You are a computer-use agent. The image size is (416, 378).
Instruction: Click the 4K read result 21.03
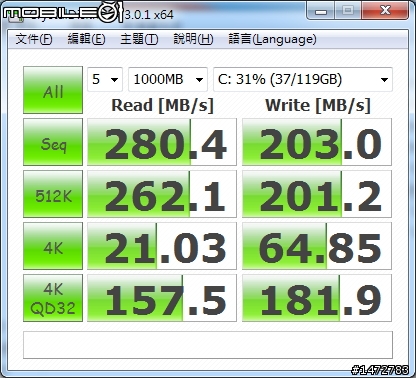coord(162,246)
